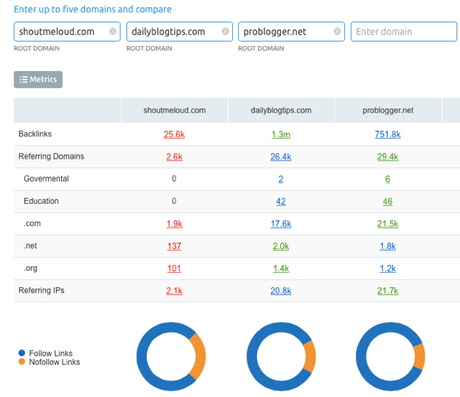Open dailyblogtips.com Govermental value 2

point(281,179)
